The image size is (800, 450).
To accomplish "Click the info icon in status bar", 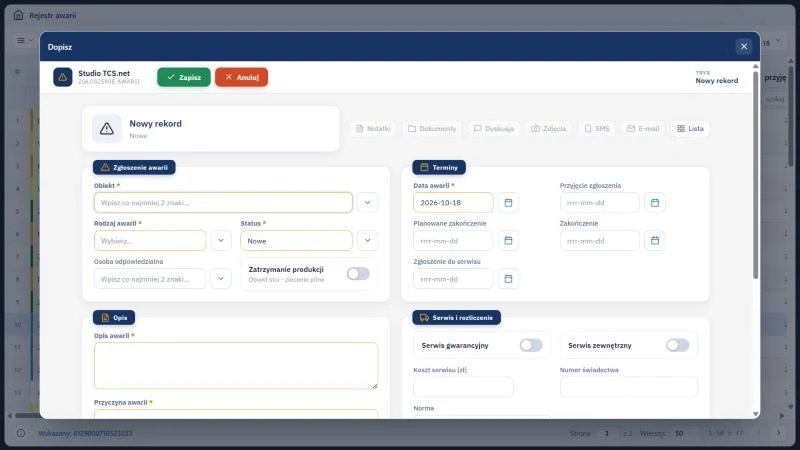I will [21, 433].
